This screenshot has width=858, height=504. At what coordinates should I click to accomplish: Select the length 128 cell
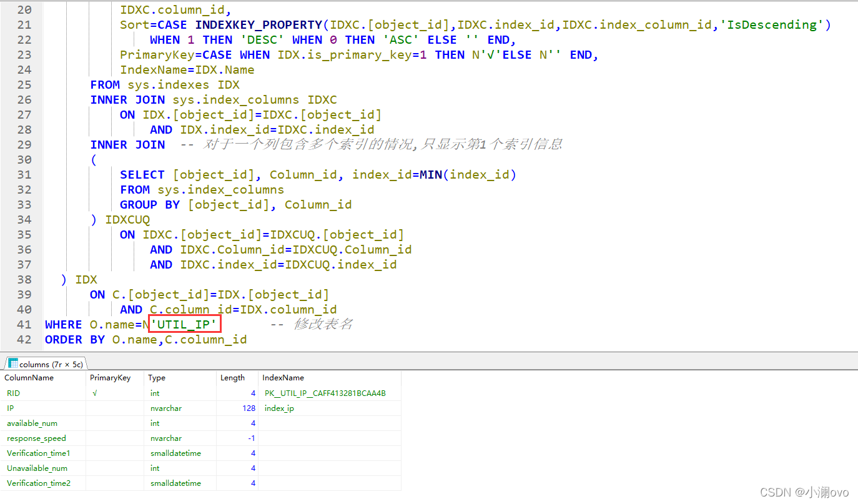tap(237, 408)
